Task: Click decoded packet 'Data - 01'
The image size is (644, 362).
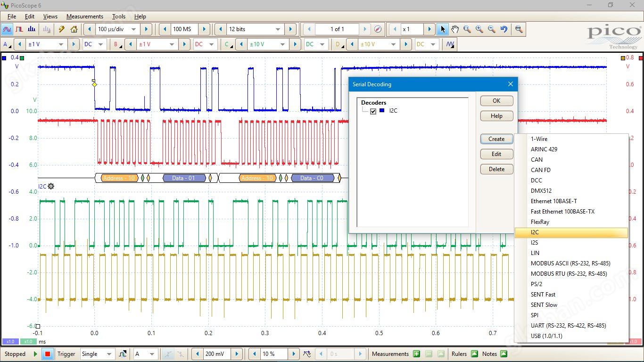Action: [184, 178]
